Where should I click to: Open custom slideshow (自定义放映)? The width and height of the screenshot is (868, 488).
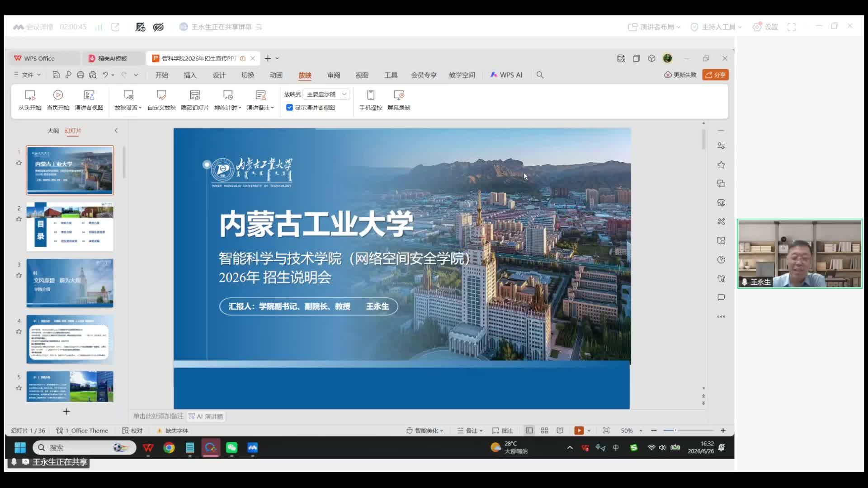click(161, 100)
